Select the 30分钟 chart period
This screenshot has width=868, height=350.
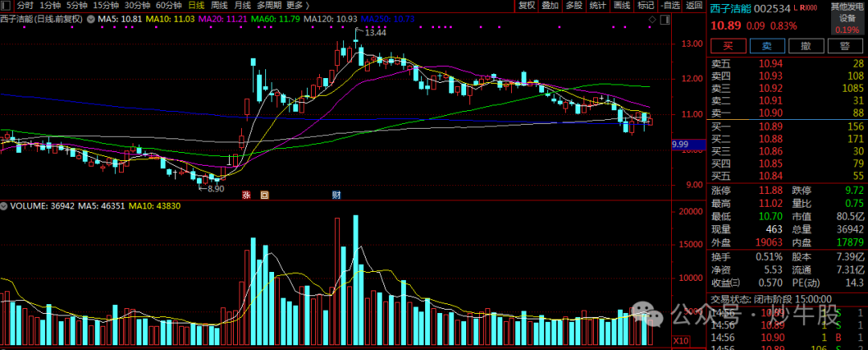point(137,6)
